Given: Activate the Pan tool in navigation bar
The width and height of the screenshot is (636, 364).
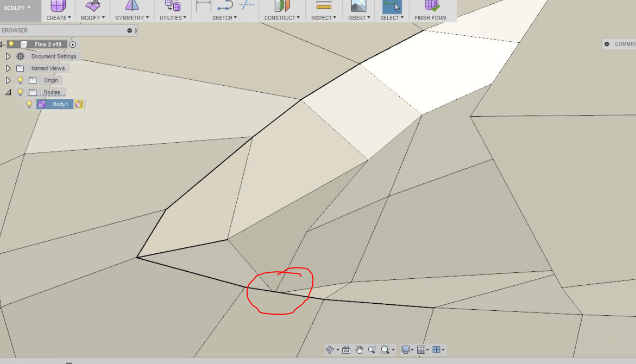Looking at the screenshot, I should (x=359, y=349).
